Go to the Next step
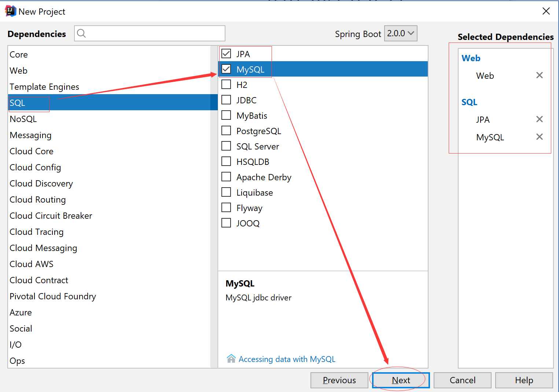Viewport: 559px width, 392px height. pos(401,380)
